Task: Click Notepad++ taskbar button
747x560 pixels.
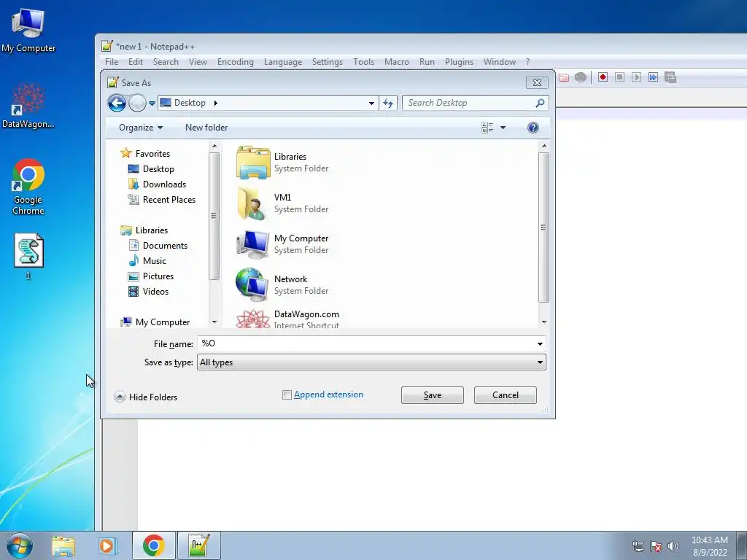Action: tap(198, 545)
